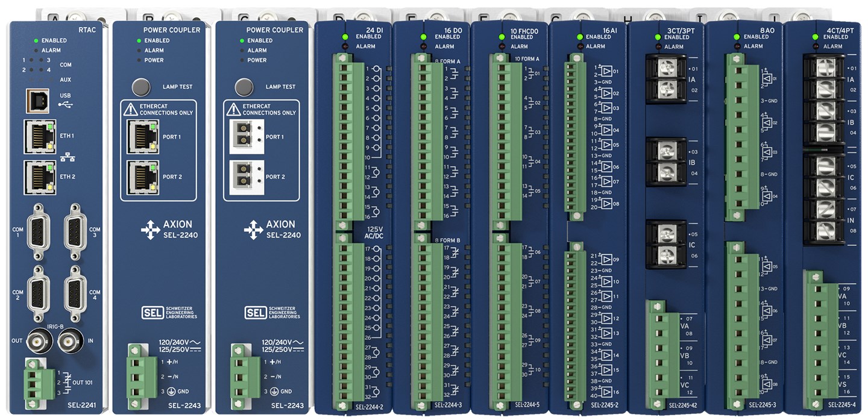Click the 125V AC/DC label on the 24 DI module
The width and height of the screenshot is (868, 420).
click(374, 232)
